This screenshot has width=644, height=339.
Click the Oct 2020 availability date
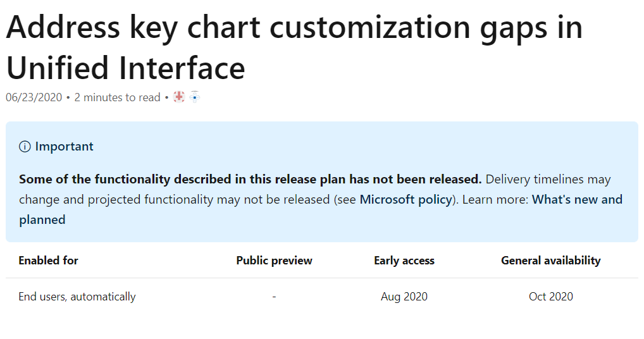point(551,297)
